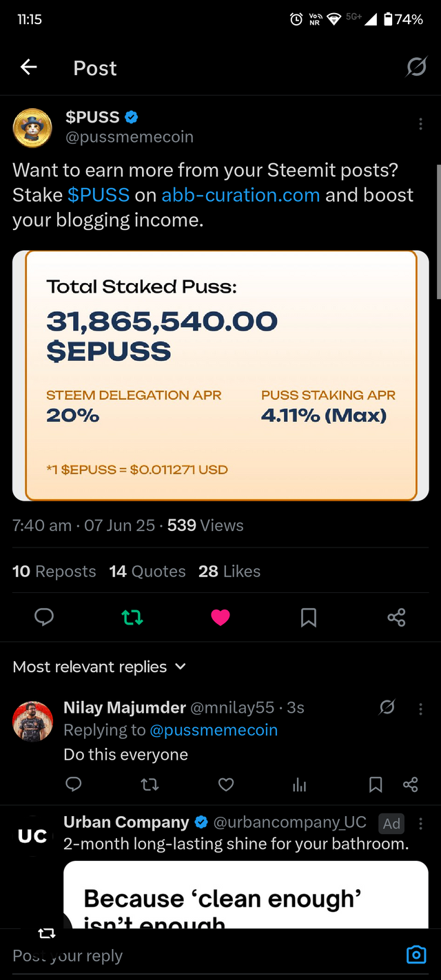Bookmark the $PUSS post
This screenshot has width=441, height=980.
click(x=309, y=618)
